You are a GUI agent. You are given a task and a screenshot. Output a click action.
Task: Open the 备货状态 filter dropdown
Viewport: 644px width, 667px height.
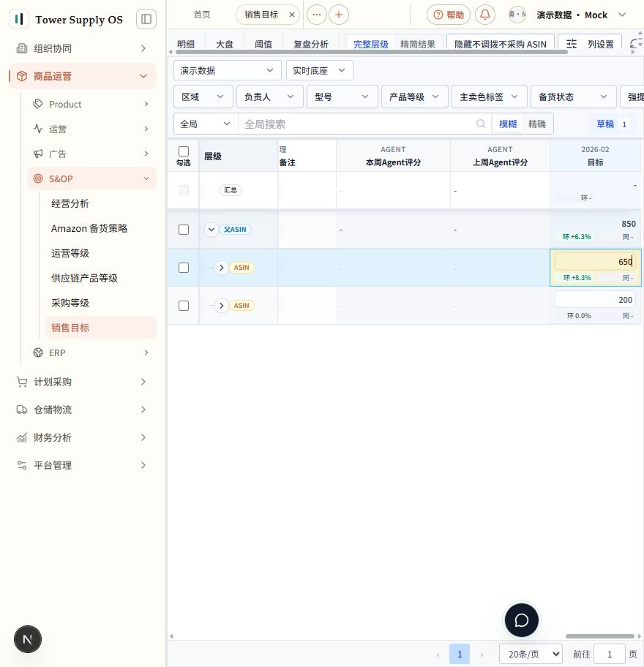coord(573,97)
